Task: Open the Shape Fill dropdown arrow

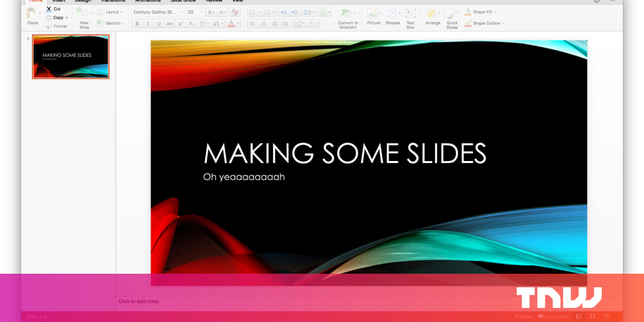Action: 495,12
